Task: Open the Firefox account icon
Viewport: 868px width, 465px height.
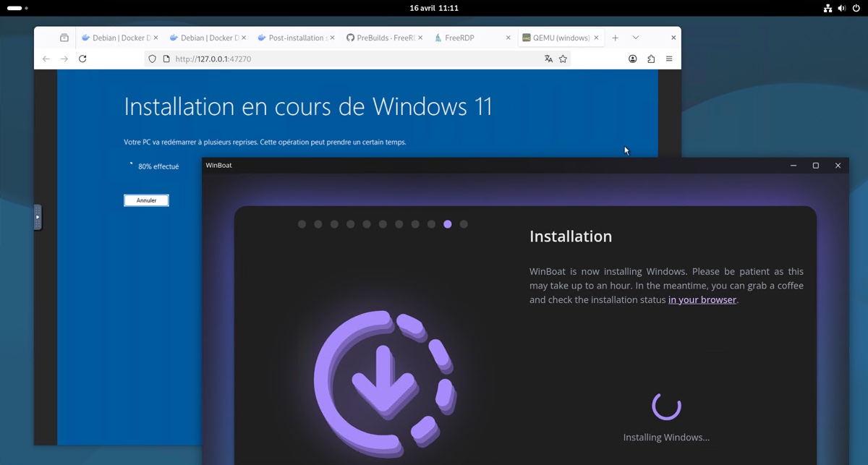Action: (x=633, y=59)
